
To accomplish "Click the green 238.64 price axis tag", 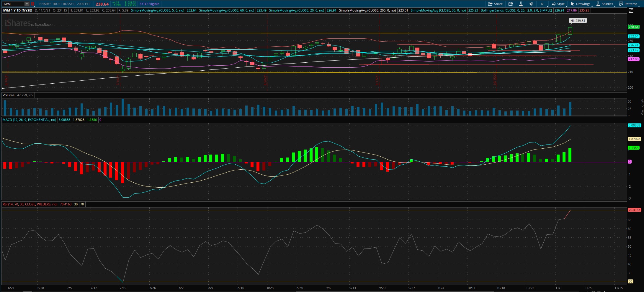I will [633, 27].
